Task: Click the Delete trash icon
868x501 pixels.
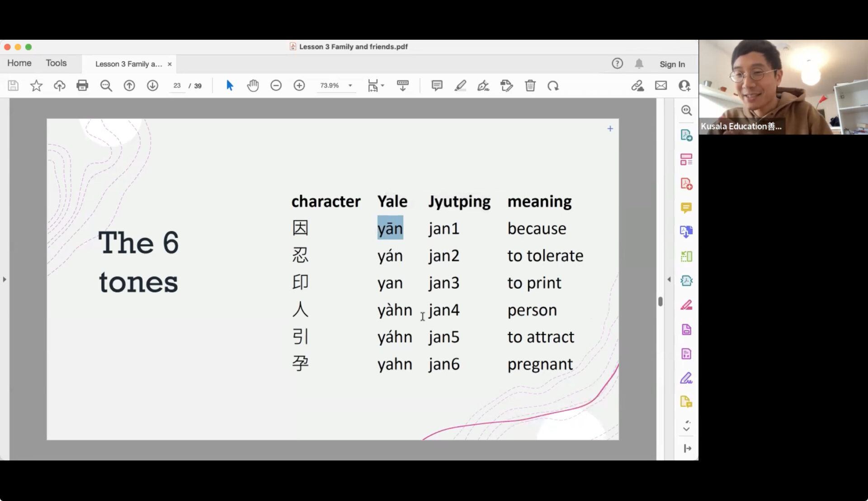Action: pyautogui.click(x=530, y=85)
